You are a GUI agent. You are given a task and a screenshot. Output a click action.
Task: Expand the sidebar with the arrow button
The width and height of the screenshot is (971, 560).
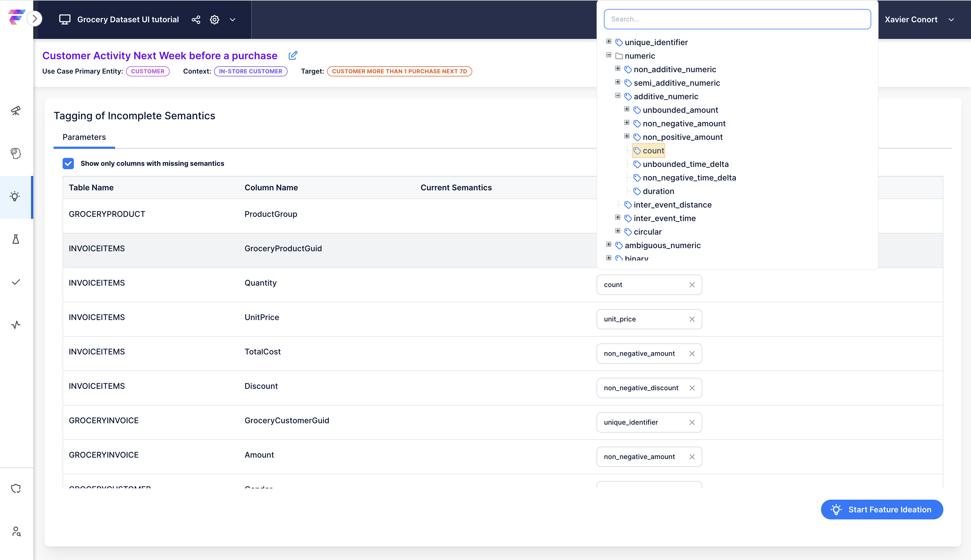[x=35, y=18]
